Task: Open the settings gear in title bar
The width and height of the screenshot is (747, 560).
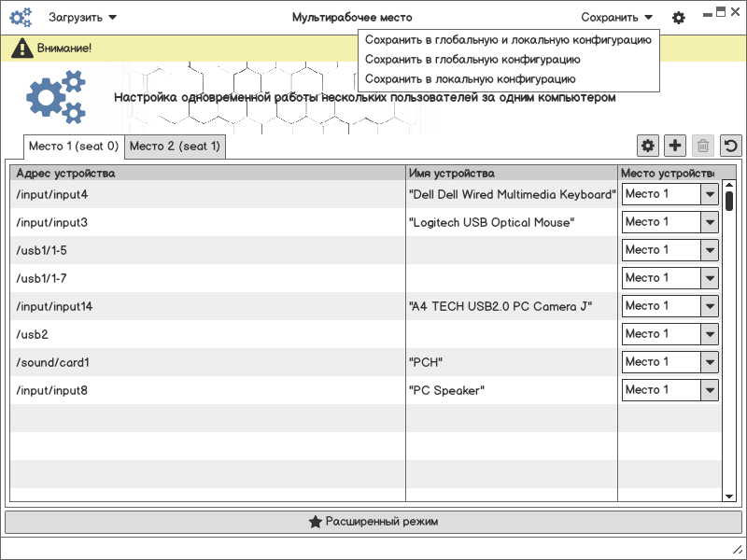Action: 679,18
